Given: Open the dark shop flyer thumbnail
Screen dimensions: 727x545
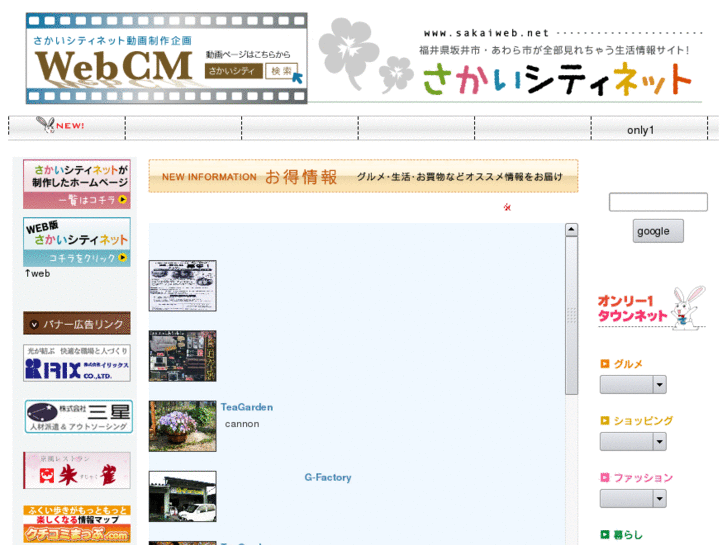Looking at the screenshot, I should pos(183,356).
